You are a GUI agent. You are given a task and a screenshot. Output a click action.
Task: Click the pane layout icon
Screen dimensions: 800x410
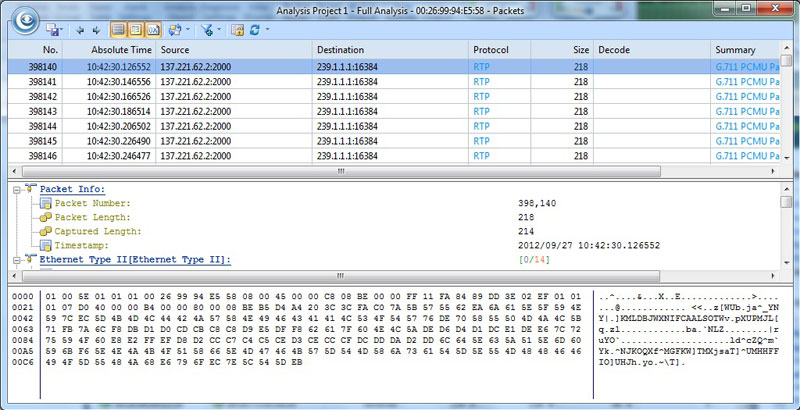pyautogui.click(x=174, y=30)
